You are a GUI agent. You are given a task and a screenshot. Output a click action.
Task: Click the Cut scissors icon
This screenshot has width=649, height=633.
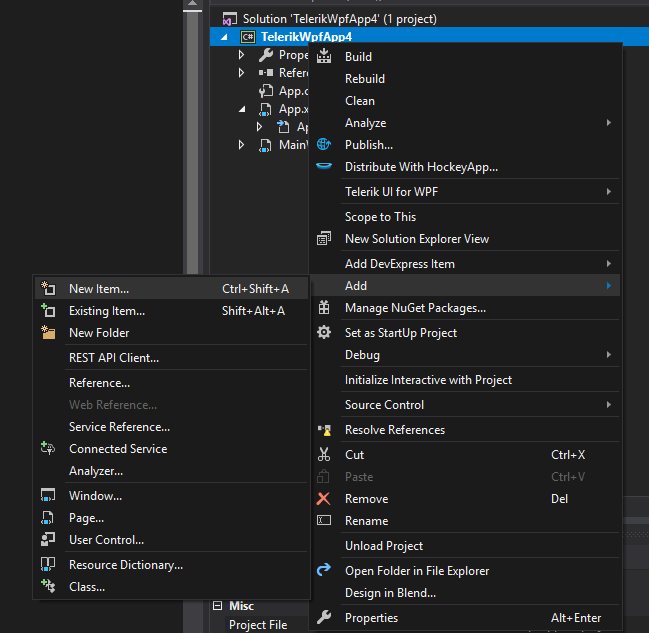[324, 455]
